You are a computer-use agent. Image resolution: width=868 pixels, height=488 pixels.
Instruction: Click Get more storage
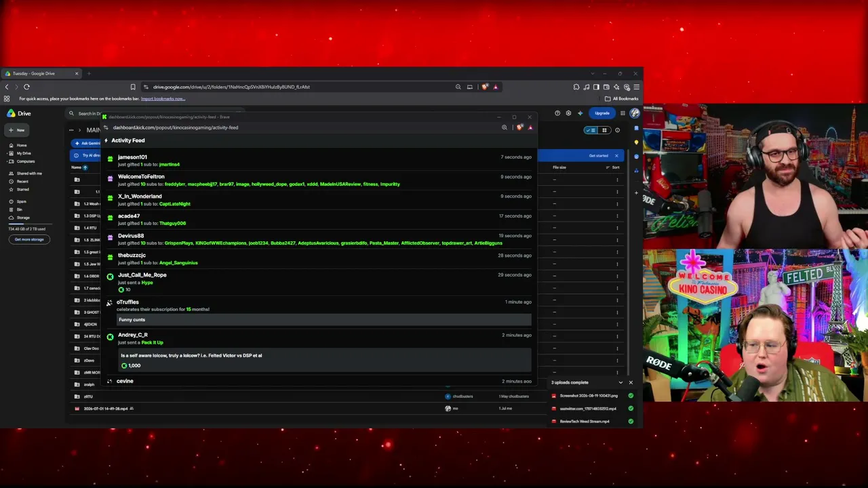pos(29,239)
